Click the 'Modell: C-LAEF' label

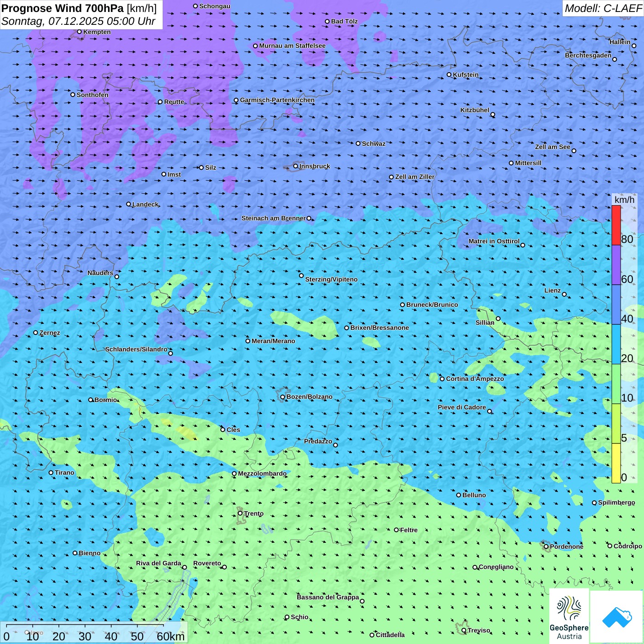coord(603,8)
